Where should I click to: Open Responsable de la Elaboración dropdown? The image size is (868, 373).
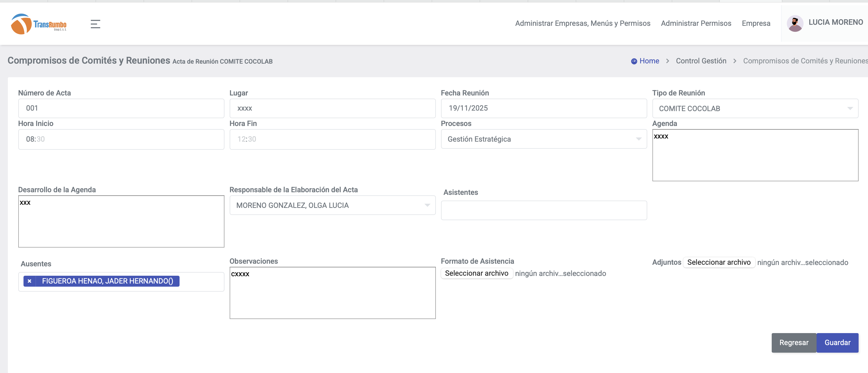tap(332, 205)
